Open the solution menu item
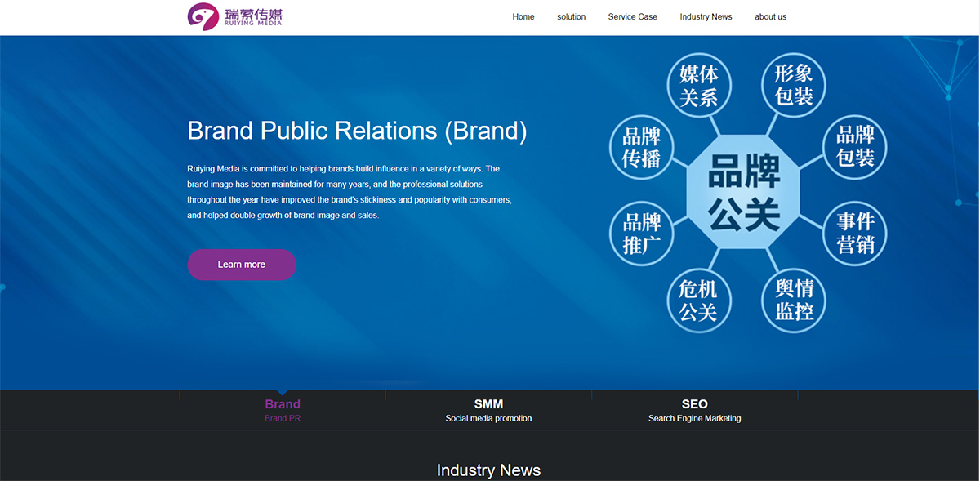Viewport: 980px width, 481px height. pyautogui.click(x=572, y=17)
